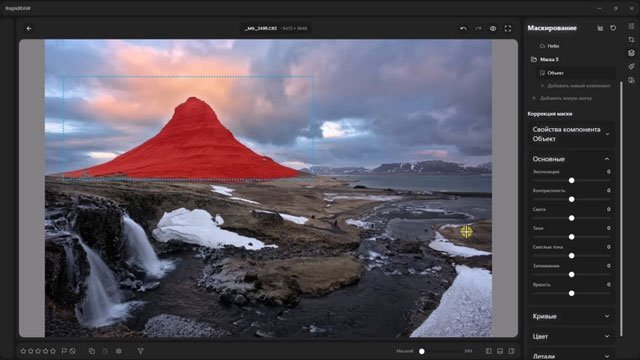Expand the Цвет section
The height and width of the screenshot is (360, 640).
pos(607,336)
